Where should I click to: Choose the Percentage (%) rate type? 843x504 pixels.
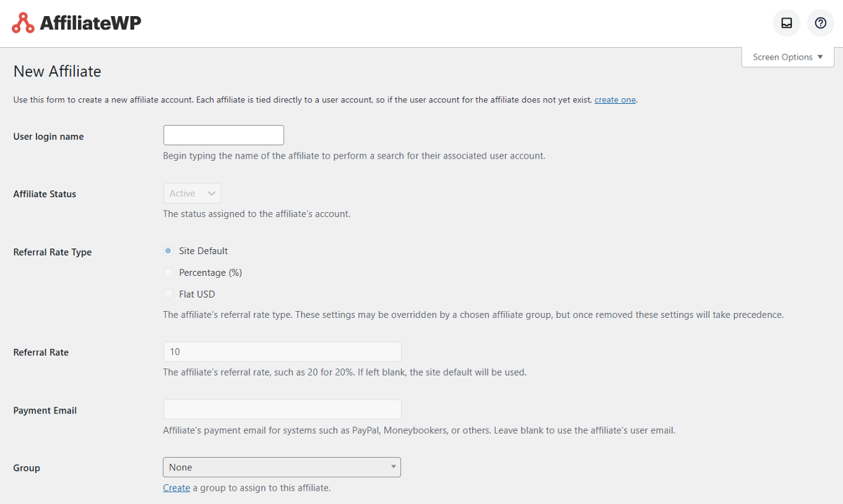click(x=168, y=272)
